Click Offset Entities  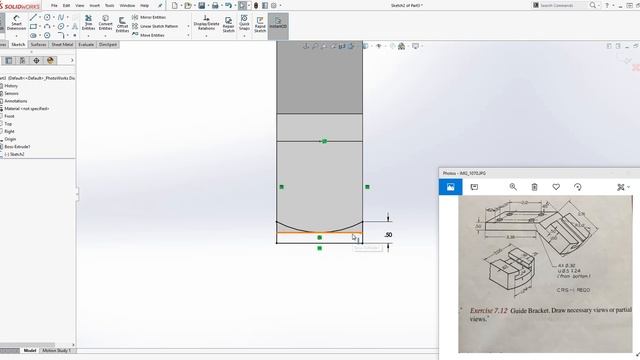122,24
